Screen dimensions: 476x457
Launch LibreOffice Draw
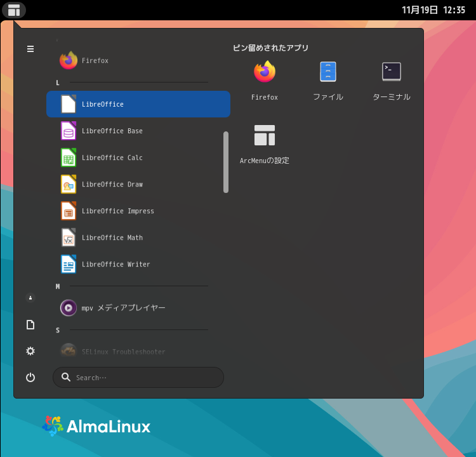(138, 184)
